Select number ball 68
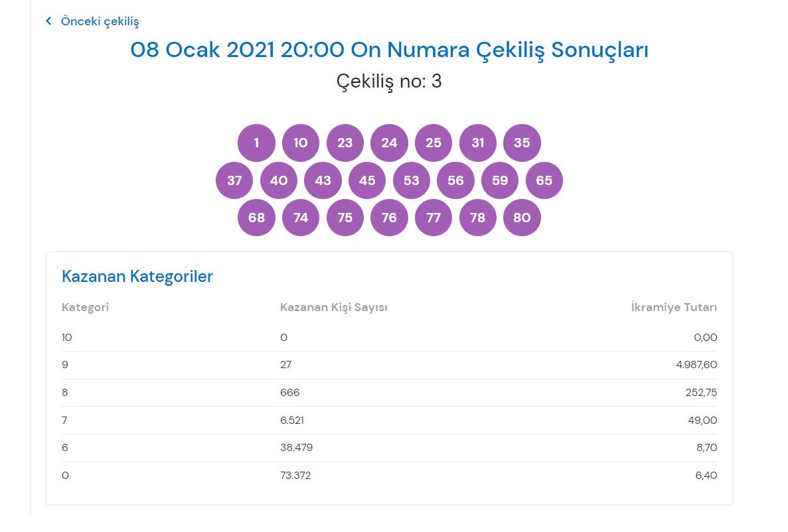 [x=256, y=218]
